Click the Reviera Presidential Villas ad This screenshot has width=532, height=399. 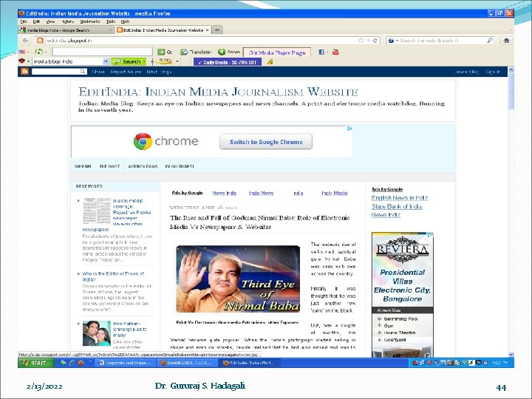[x=403, y=295]
